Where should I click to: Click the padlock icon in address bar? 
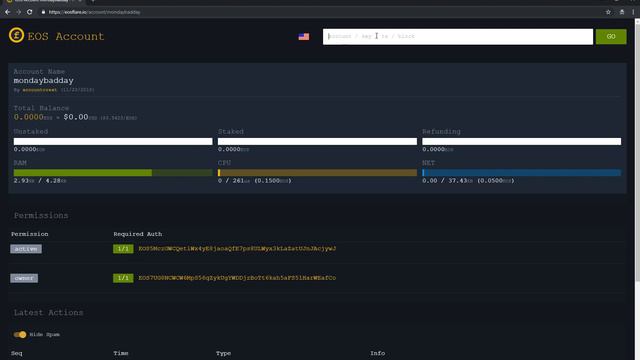tap(43, 12)
